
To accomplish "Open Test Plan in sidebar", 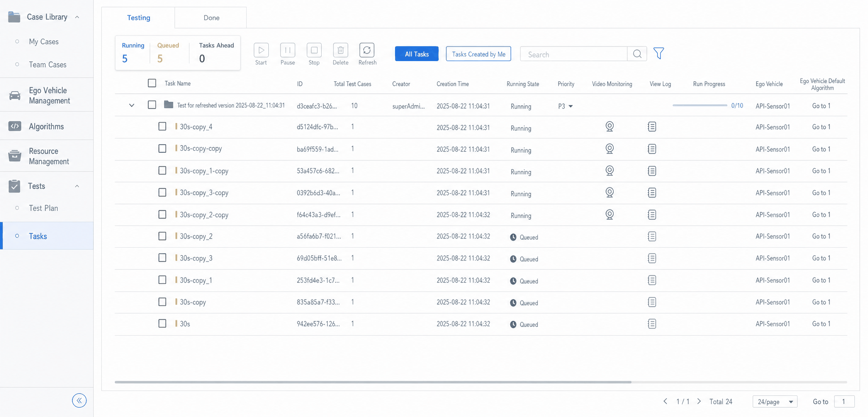I will (43, 208).
